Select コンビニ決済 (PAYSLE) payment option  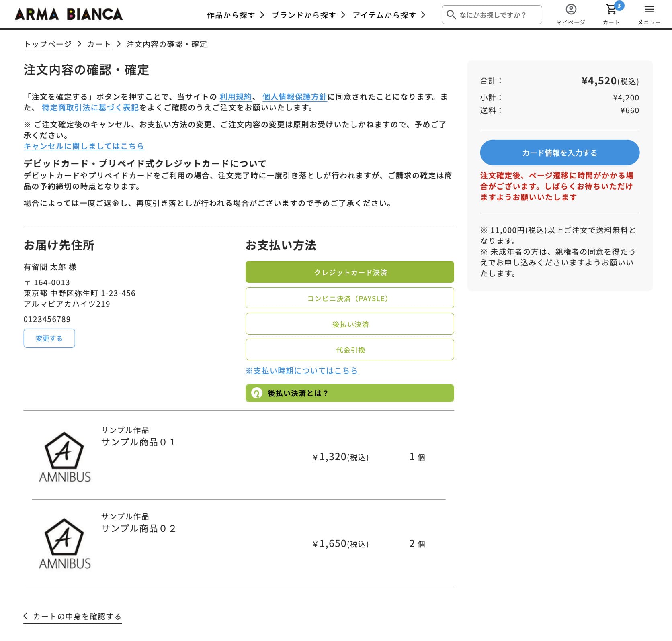[x=350, y=298]
